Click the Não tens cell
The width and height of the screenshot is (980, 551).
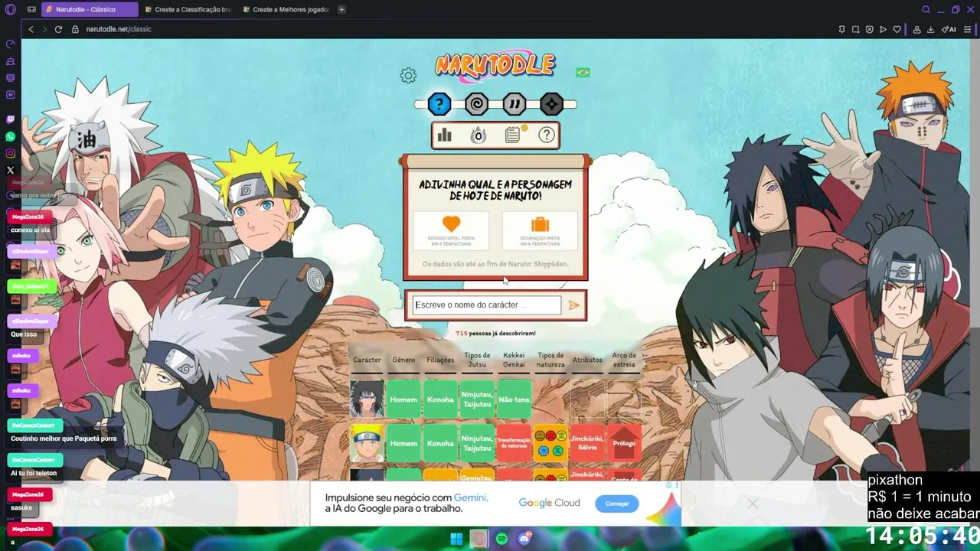tap(514, 399)
